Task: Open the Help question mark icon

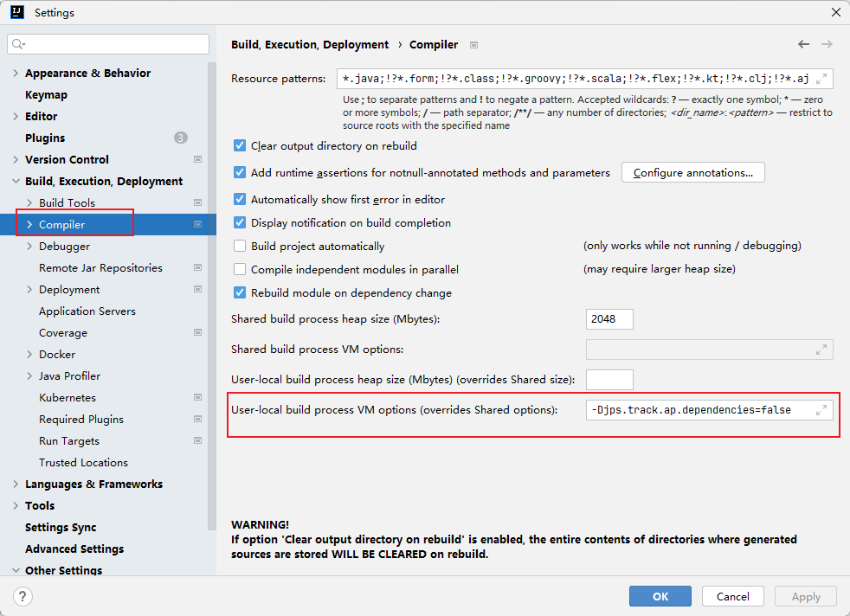Action: [x=22, y=596]
